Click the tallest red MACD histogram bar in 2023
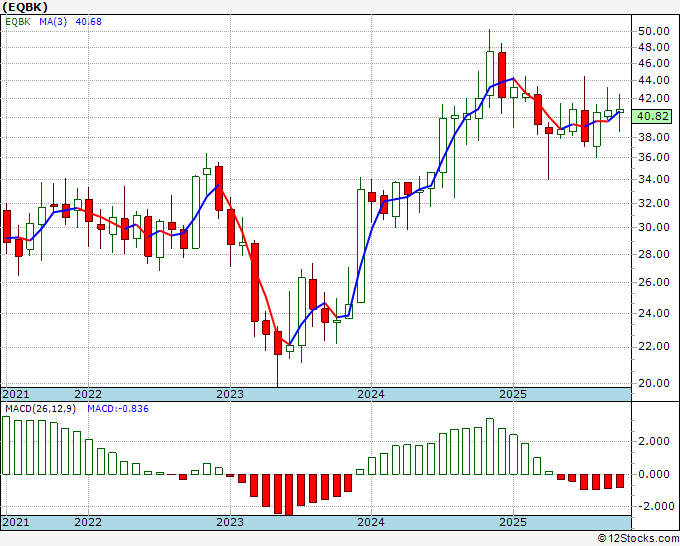 290,494
